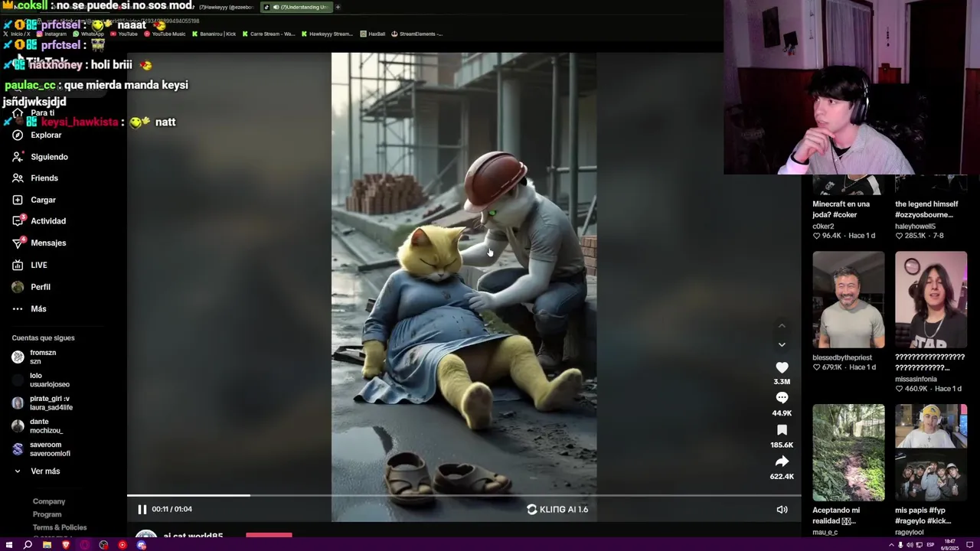The height and width of the screenshot is (551, 980).
Task: Open Instagram bookmark
Action: (x=51, y=34)
